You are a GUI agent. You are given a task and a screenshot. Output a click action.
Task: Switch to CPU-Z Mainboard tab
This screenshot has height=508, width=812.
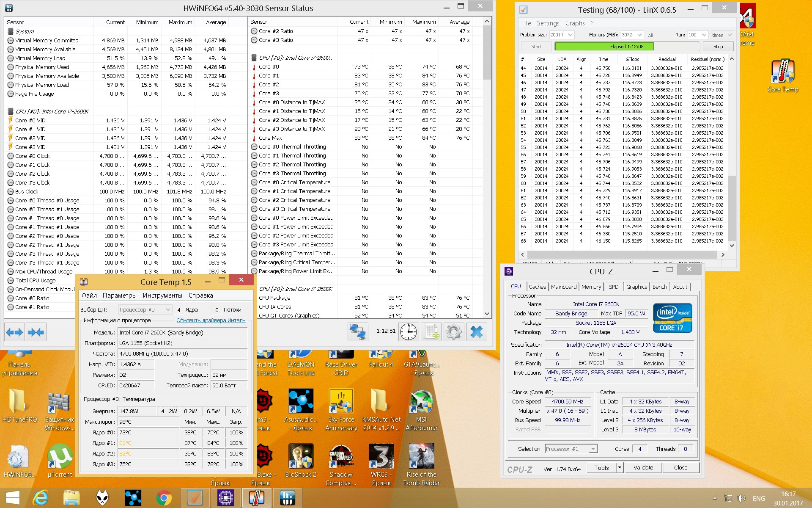(x=564, y=287)
